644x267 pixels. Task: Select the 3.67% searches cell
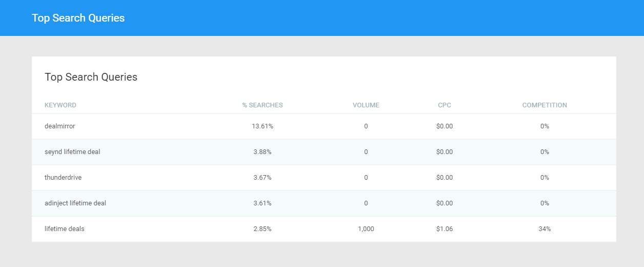pos(263,178)
